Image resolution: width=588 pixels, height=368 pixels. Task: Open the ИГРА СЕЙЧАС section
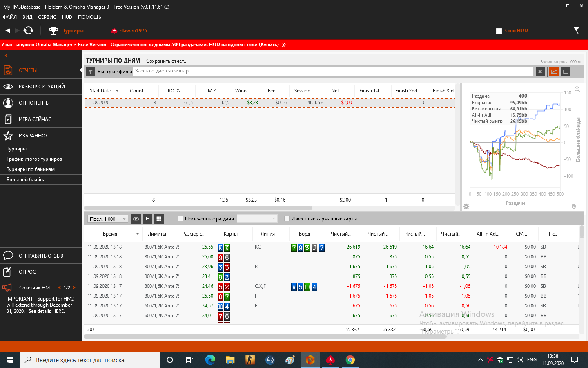pos(41,119)
